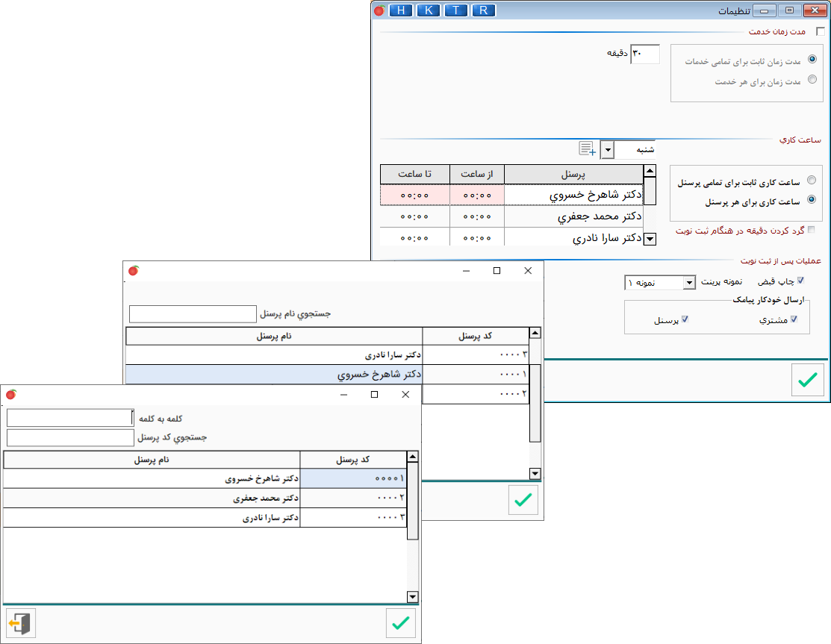Click the exit door icon in the front window
Screen dimensions: 831x644
click(x=20, y=622)
